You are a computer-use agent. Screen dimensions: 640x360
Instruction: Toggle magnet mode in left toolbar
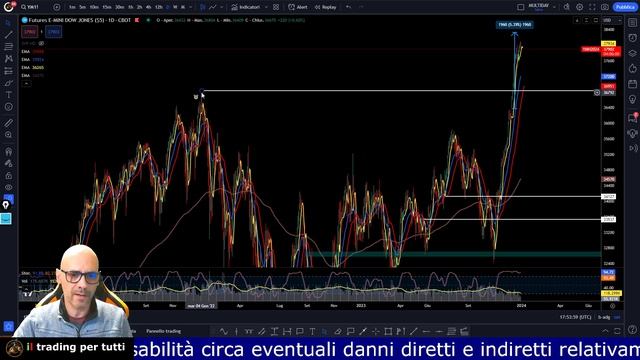tap(9, 151)
